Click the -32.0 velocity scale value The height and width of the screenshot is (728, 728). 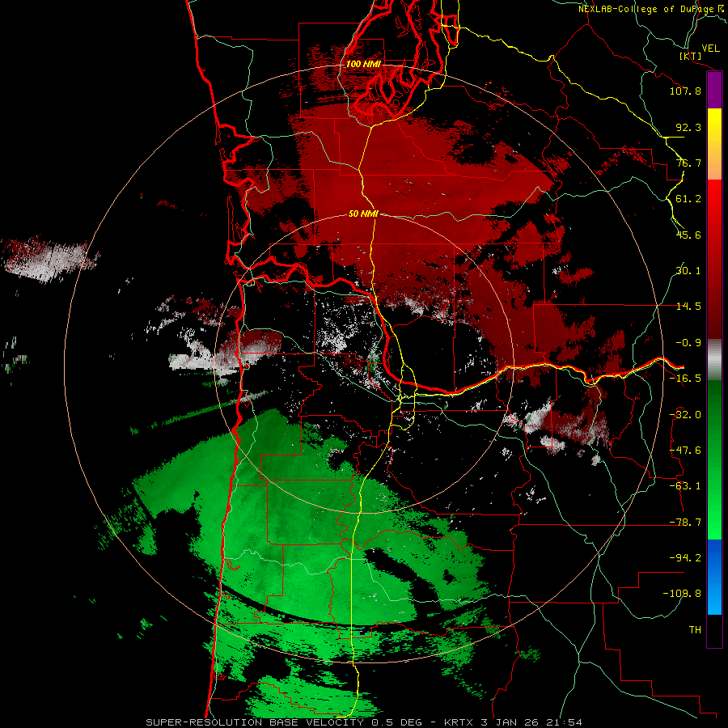685,415
